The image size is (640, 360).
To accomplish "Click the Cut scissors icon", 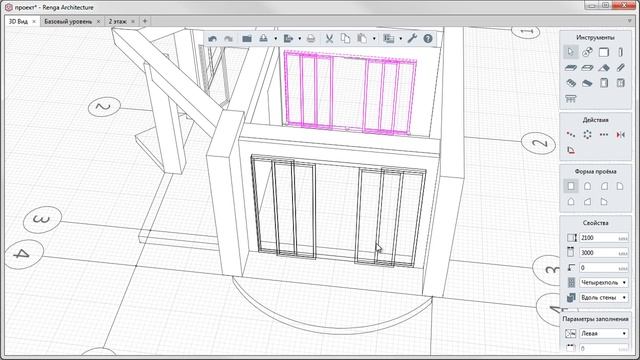I will (x=329, y=39).
